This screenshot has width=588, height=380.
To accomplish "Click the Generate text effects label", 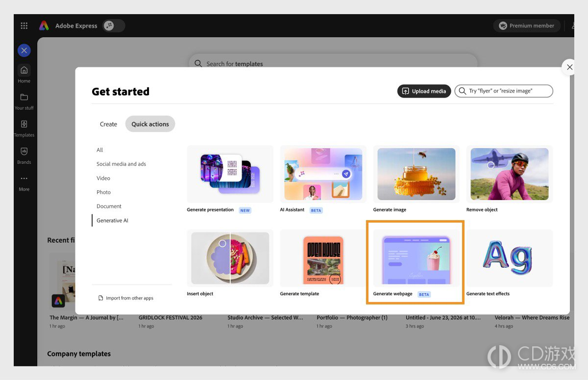I will click(x=488, y=294).
